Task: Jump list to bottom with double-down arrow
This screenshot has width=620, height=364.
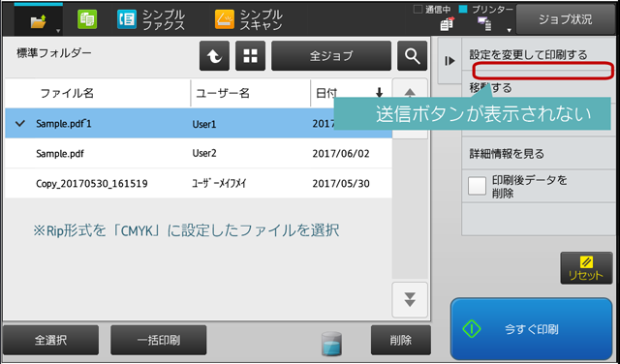Action: (x=410, y=299)
